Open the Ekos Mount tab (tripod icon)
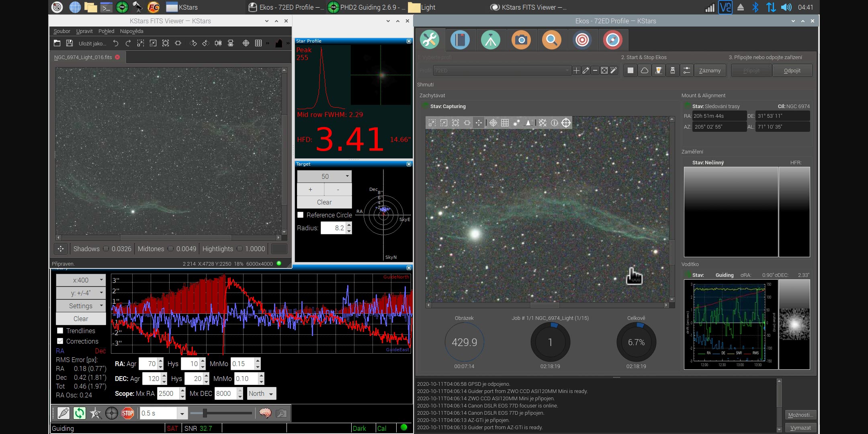868x434 pixels. [491, 40]
